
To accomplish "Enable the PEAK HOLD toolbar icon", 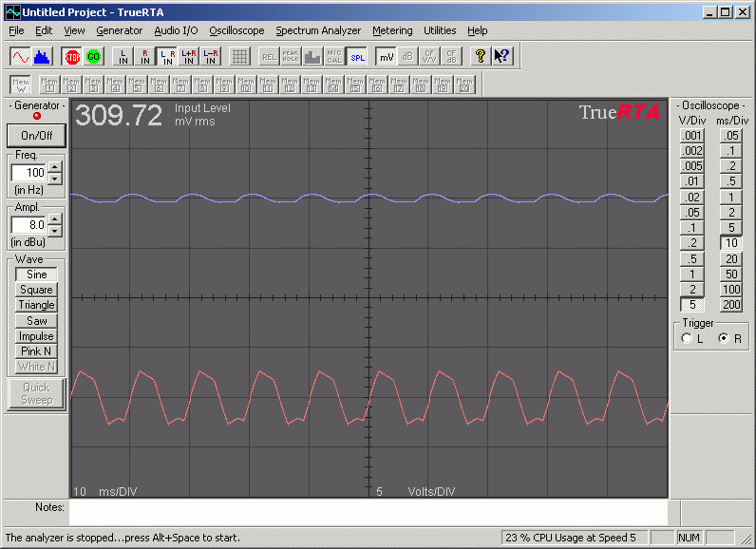I will coord(291,57).
